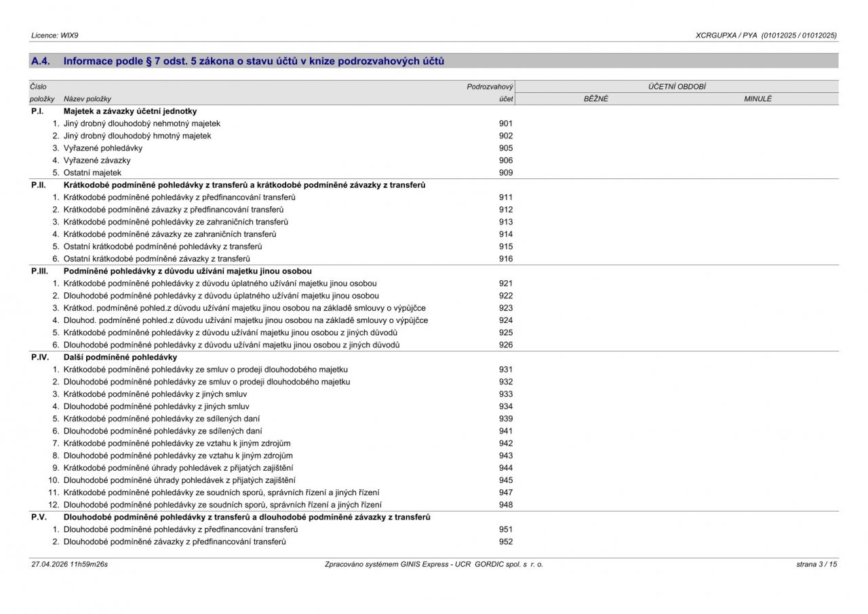Click row Jiný drobný dlouhodobý nehmotný majetek
Viewport: 868px width, 614px height.
pyautogui.click(x=434, y=123)
